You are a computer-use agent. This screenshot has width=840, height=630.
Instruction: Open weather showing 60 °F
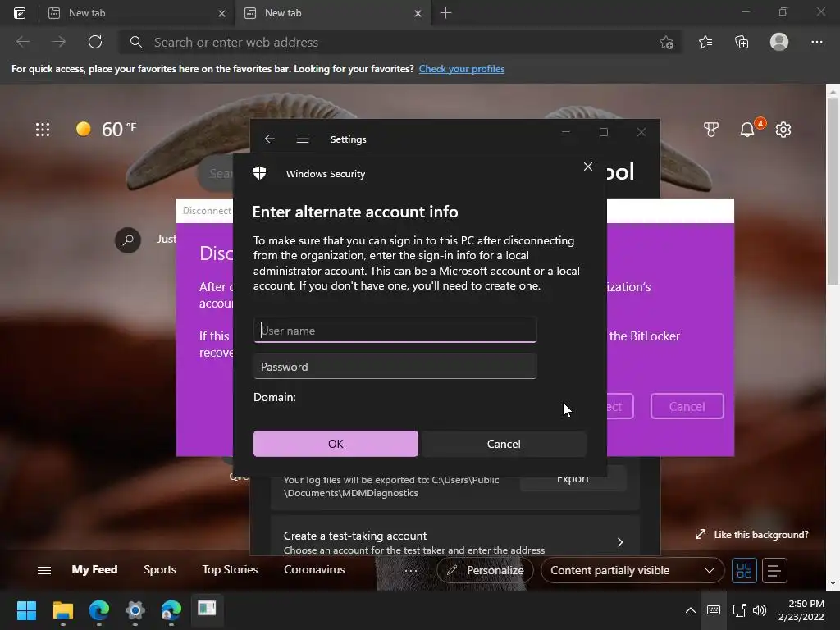tap(107, 129)
